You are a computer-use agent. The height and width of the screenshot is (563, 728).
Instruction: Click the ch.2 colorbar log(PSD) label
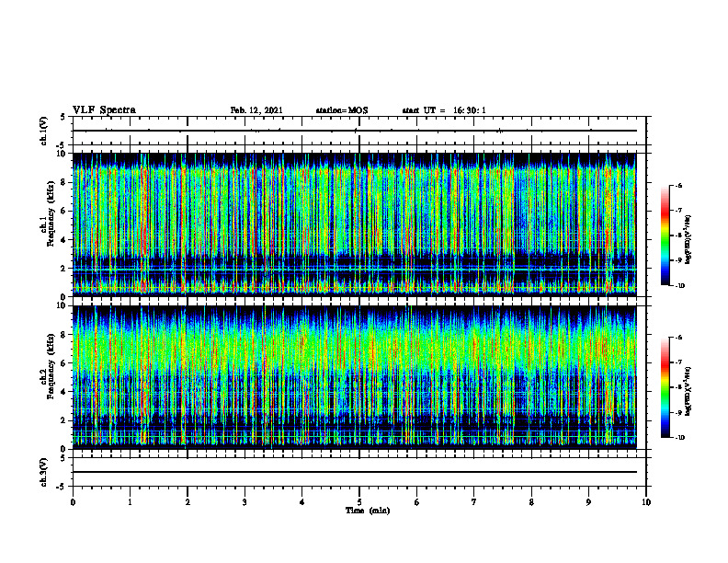(x=688, y=391)
